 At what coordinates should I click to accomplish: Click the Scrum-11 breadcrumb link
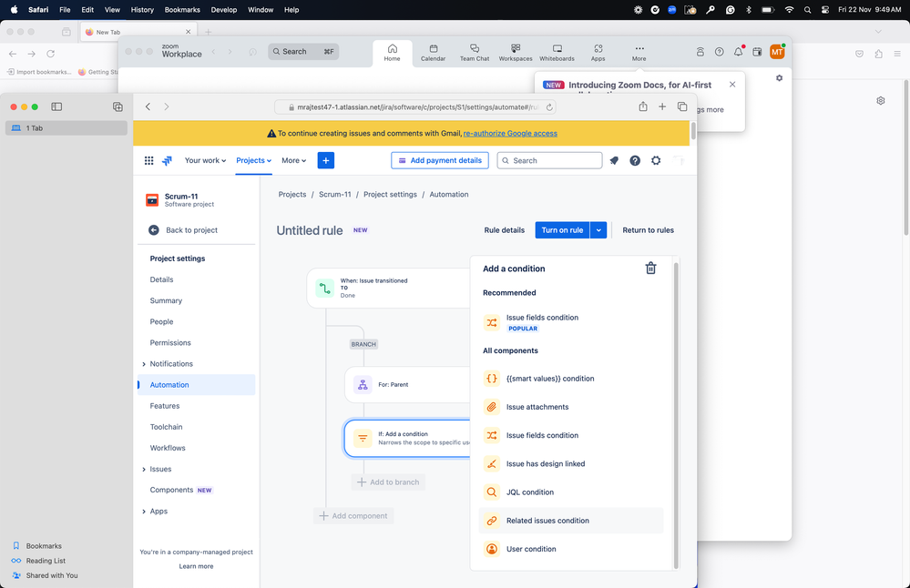click(x=335, y=194)
